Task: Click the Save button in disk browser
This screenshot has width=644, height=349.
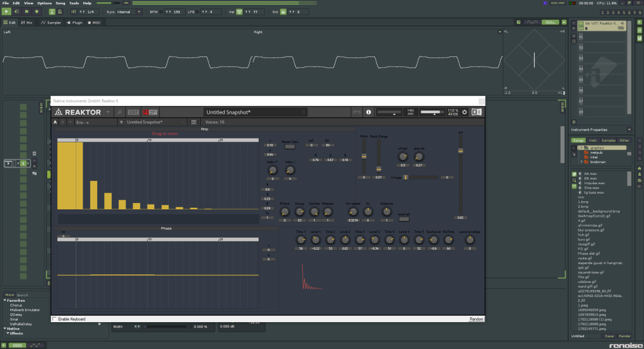Action: [x=609, y=336]
